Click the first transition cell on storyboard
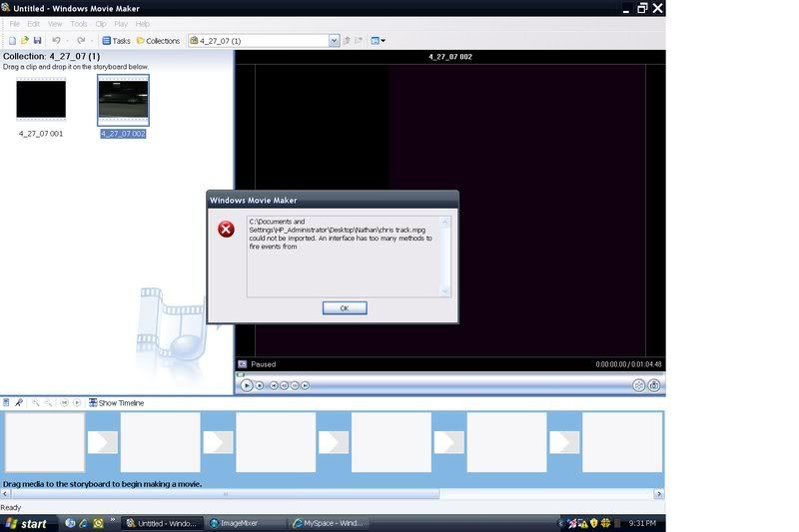 [103, 442]
